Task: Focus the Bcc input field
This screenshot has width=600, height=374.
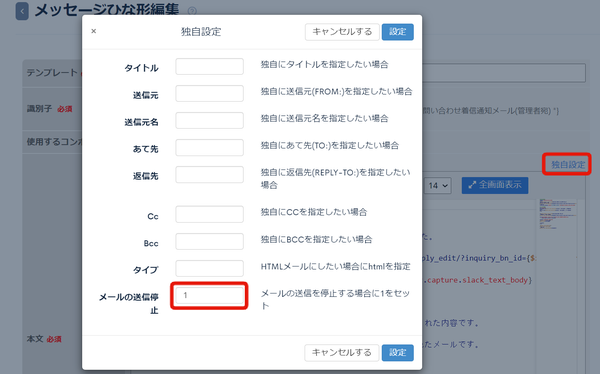Action: (209, 242)
